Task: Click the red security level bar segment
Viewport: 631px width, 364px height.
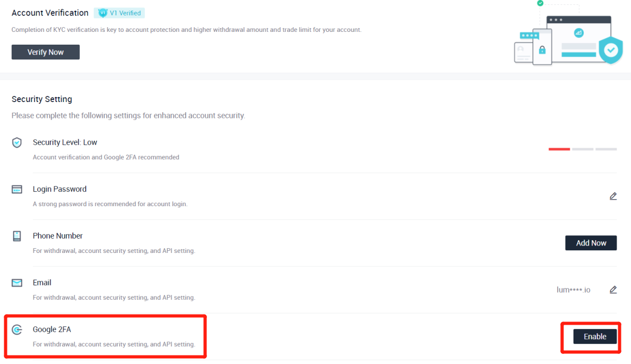Action: point(559,149)
